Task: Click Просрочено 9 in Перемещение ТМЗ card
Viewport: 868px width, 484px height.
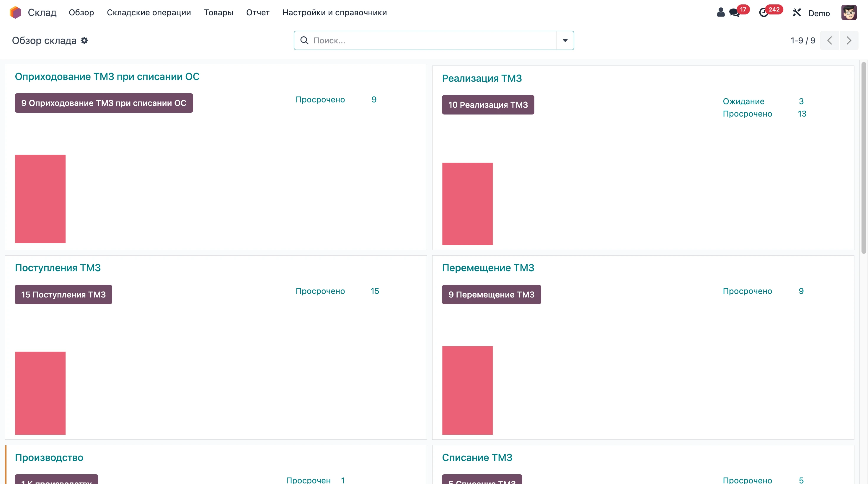Action: [763, 291]
